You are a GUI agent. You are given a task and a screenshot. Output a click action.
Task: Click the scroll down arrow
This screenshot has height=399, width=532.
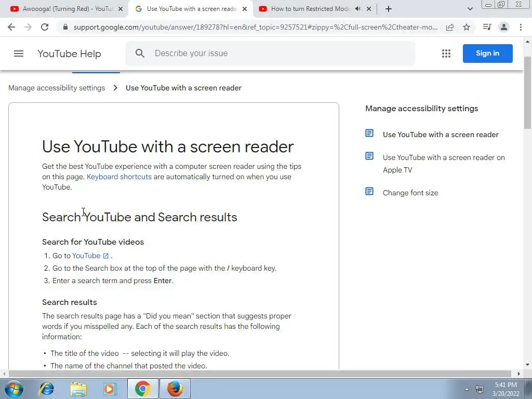(528, 365)
